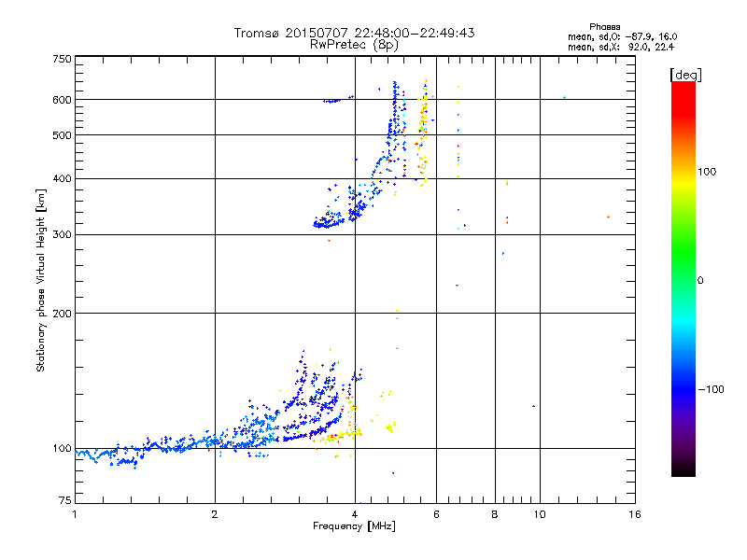Click the 100 y-axis tick label
Screen dimensions: 747x560
click(x=62, y=449)
